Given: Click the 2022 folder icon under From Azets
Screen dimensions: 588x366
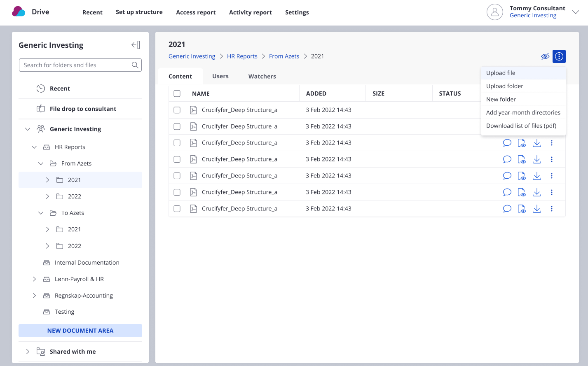Looking at the screenshot, I should click(60, 196).
